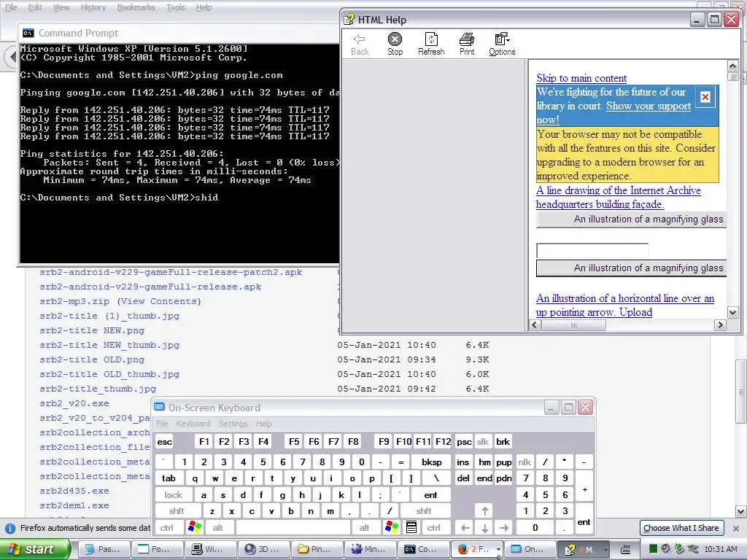Close the Firefox data notification bar
747x560 pixels.
[735, 528]
